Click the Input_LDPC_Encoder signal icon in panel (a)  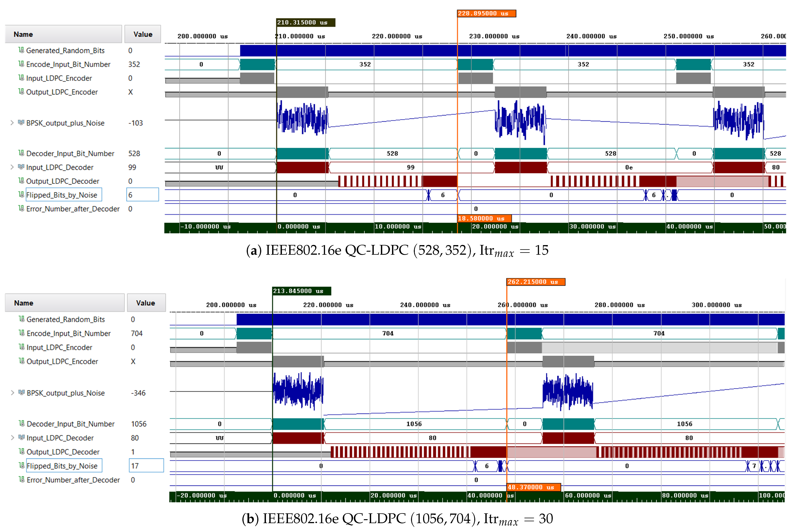click(x=21, y=78)
